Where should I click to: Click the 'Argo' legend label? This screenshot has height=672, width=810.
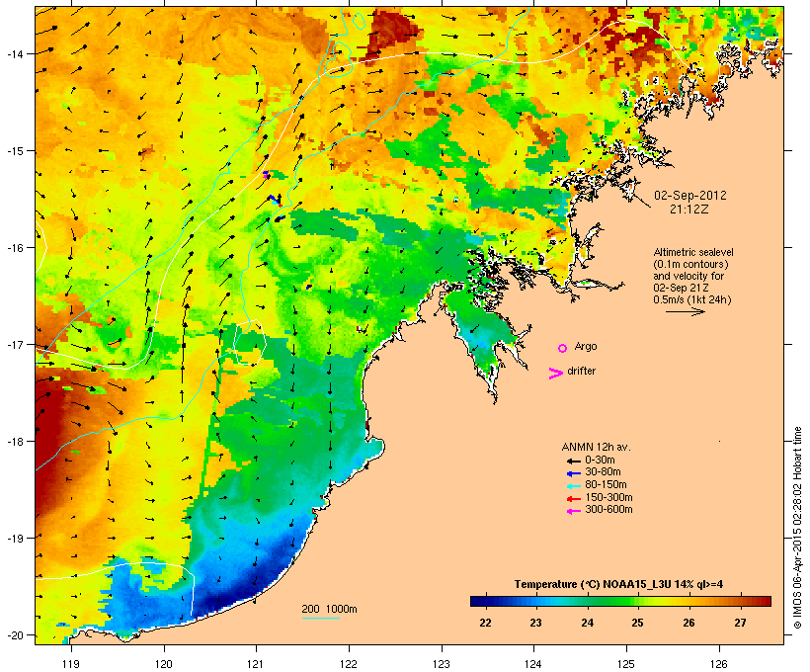coord(586,346)
